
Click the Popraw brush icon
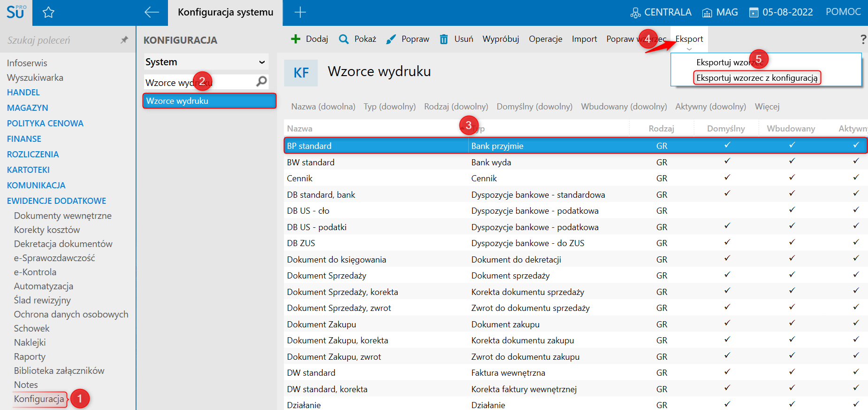point(391,39)
